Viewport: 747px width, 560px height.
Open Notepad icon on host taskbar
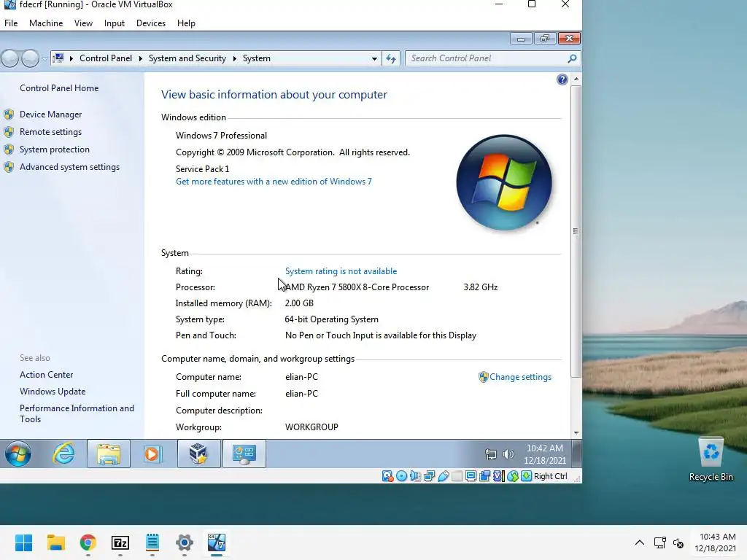click(x=152, y=542)
